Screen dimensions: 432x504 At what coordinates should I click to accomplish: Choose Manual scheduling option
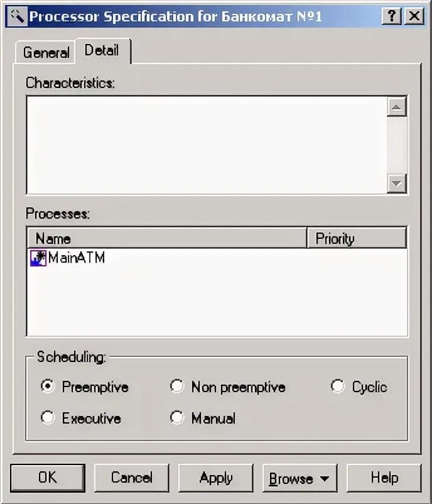point(177,417)
